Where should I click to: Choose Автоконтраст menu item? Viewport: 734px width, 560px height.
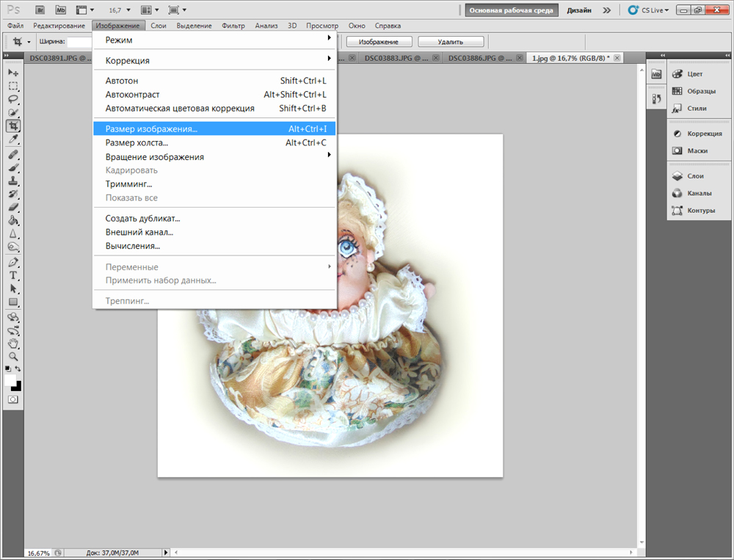click(x=214, y=95)
